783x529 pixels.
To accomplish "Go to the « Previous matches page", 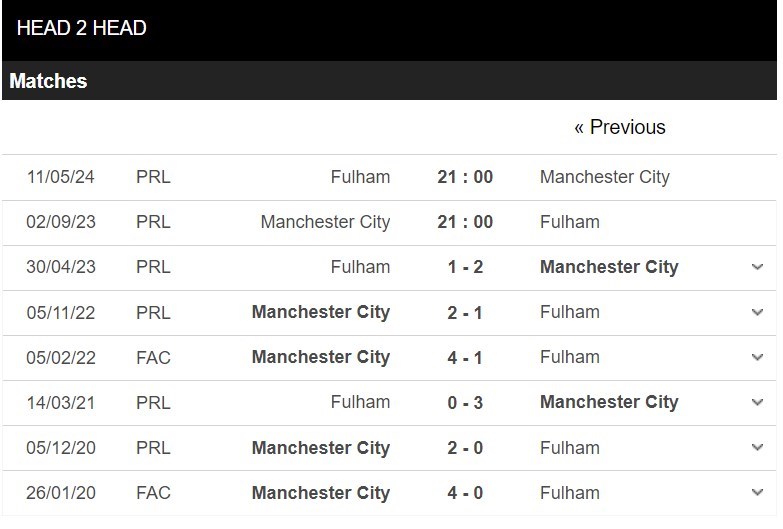I will (620, 127).
